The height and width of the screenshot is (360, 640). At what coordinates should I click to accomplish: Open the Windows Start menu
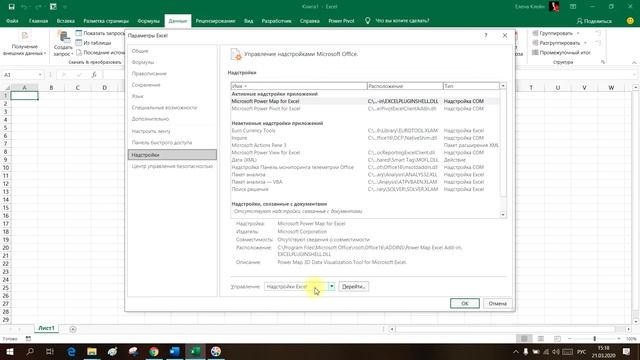click(9, 351)
